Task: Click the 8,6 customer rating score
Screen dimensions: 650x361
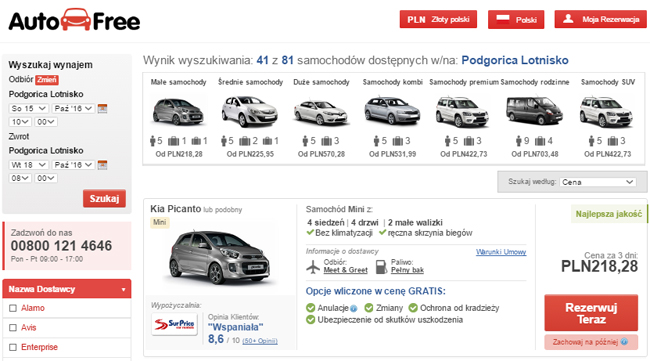Action: point(216,339)
